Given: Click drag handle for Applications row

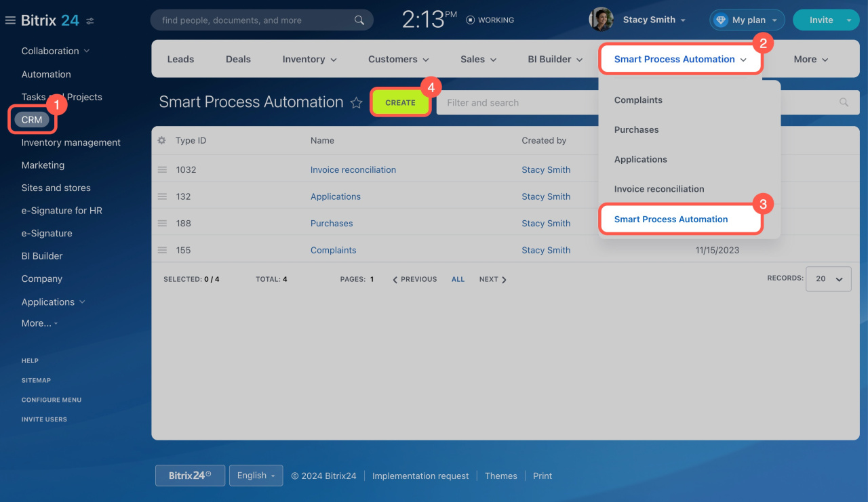Looking at the screenshot, I should click(x=162, y=196).
